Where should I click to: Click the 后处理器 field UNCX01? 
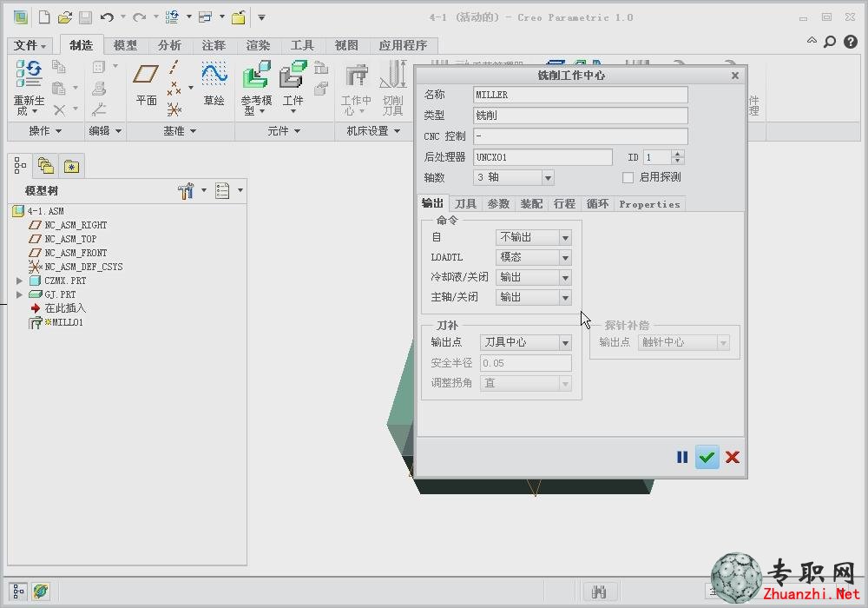click(542, 157)
